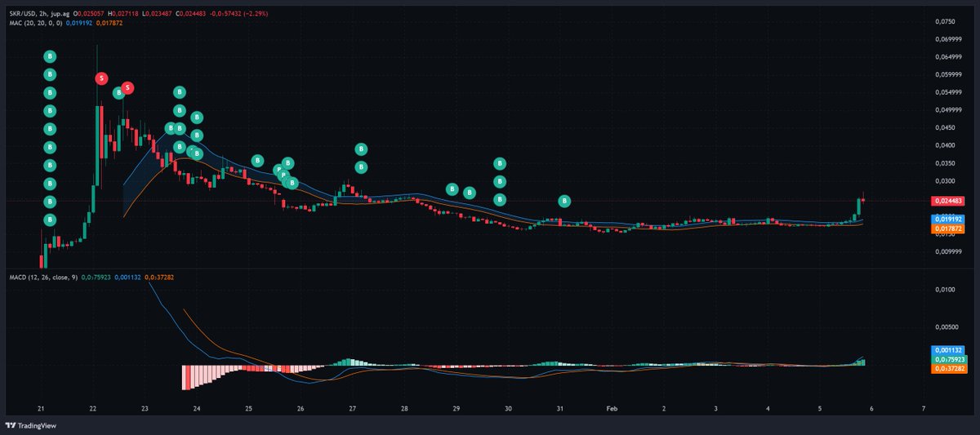The width and height of the screenshot is (980, 435).
Task: Click the orange 0,0₃37282 label on the MACD axis
Action: coord(949,369)
